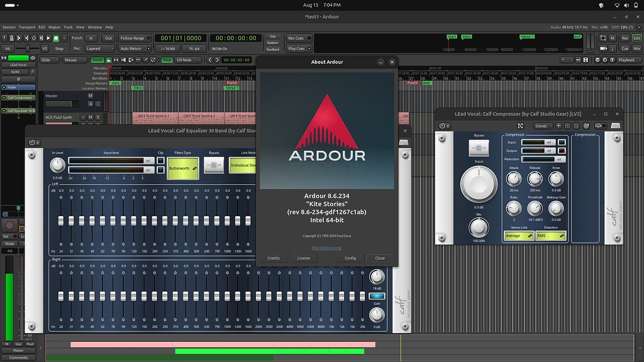Open the Region menu
The width and height of the screenshot is (644, 362).
(x=54, y=28)
